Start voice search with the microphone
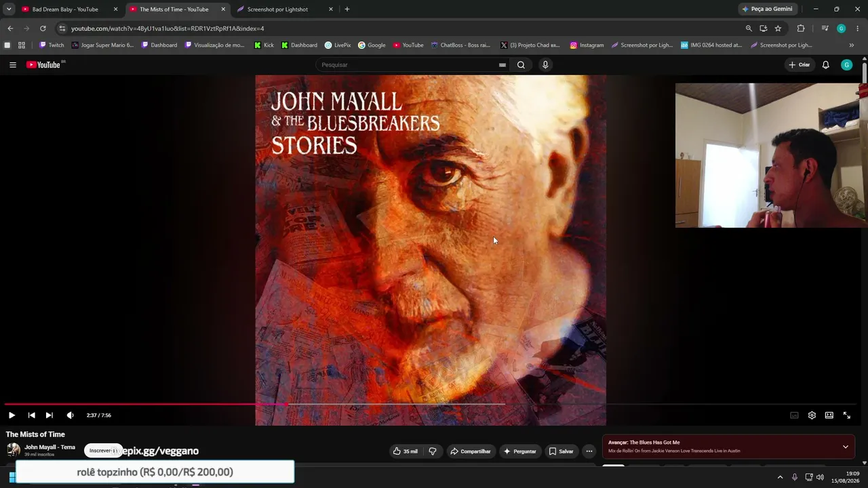The height and width of the screenshot is (488, 868). [x=545, y=65]
